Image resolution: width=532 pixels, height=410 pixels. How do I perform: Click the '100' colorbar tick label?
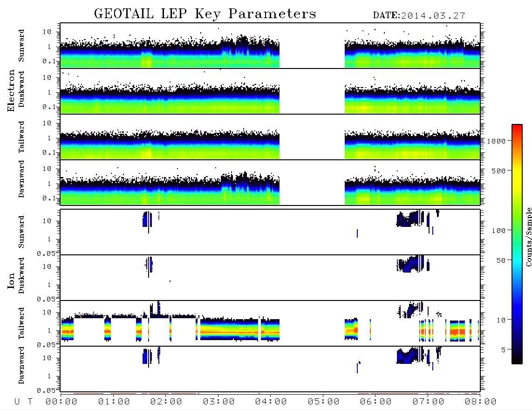(499, 231)
